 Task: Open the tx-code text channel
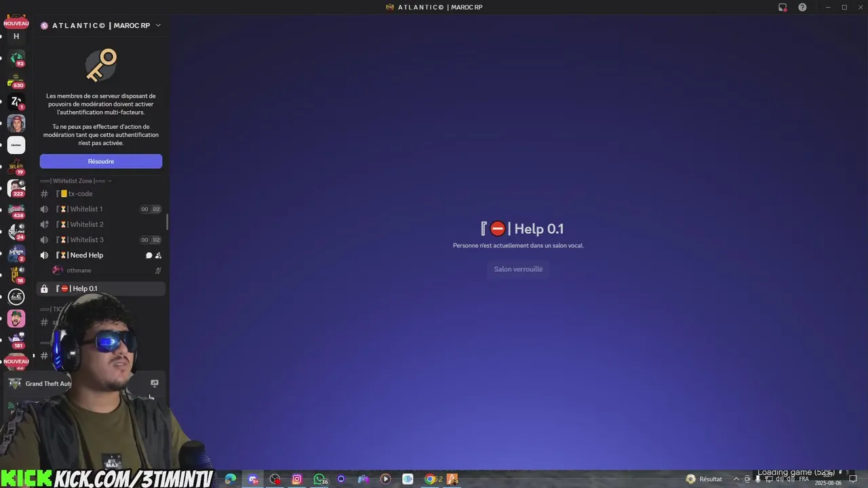(101, 194)
